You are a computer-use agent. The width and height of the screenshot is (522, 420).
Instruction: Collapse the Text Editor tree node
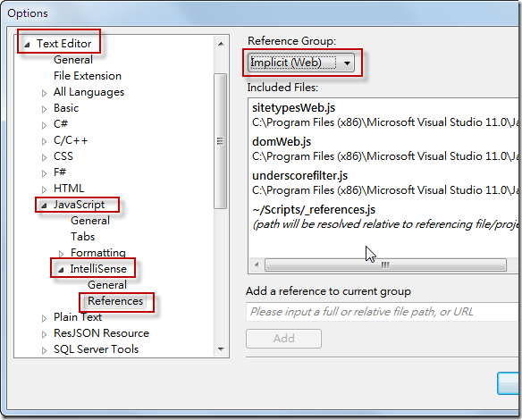(x=28, y=45)
